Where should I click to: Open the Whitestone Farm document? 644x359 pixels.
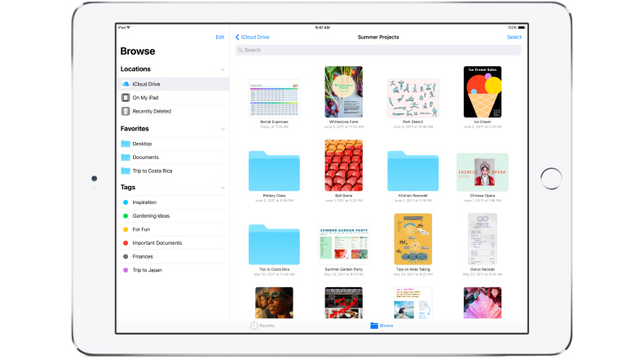(344, 91)
